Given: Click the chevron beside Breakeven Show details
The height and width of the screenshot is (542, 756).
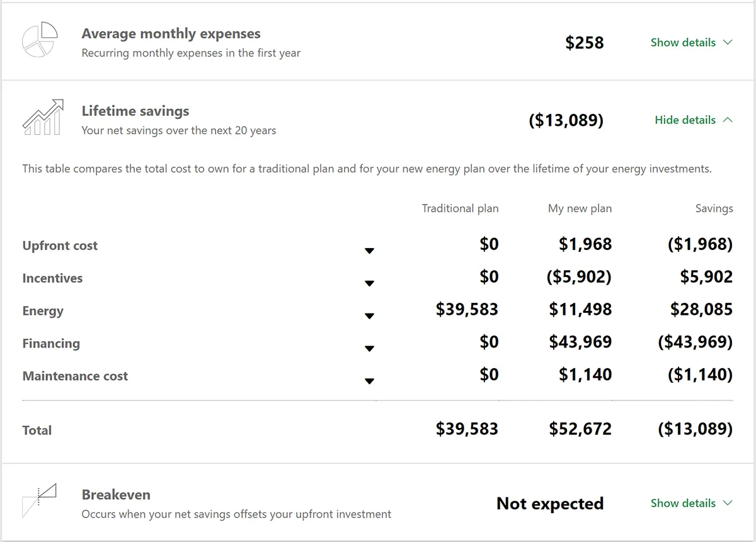Looking at the screenshot, I should tap(728, 504).
